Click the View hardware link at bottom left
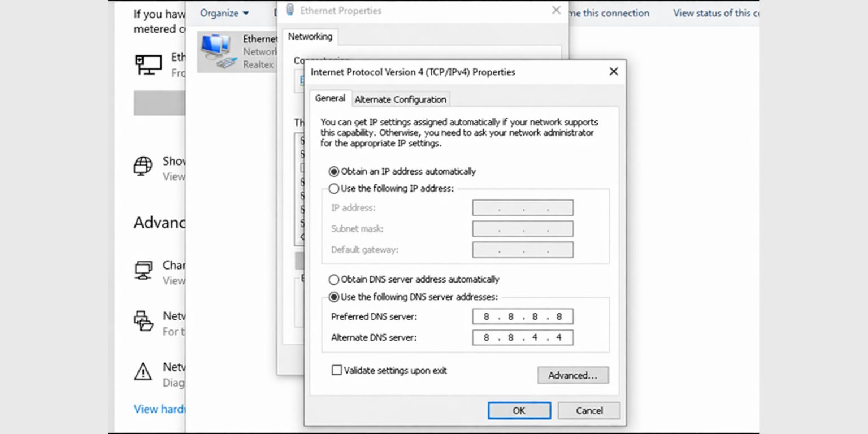The width and height of the screenshot is (868, 434). pyautogui.click(x=159, y=409)
